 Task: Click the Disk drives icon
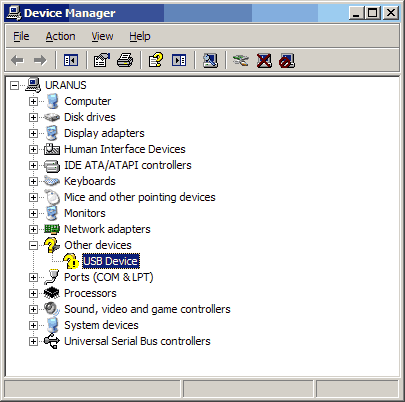point(52,117)
